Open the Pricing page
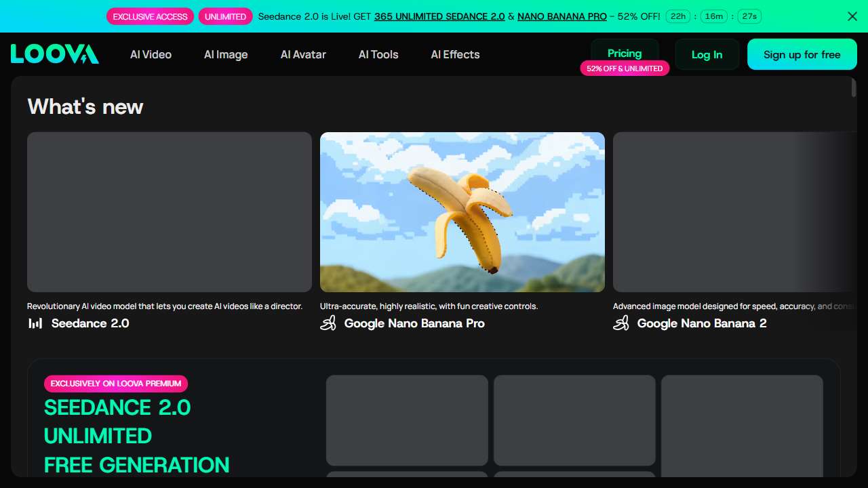Screen dimensions: 868x488 coord(625,54)
